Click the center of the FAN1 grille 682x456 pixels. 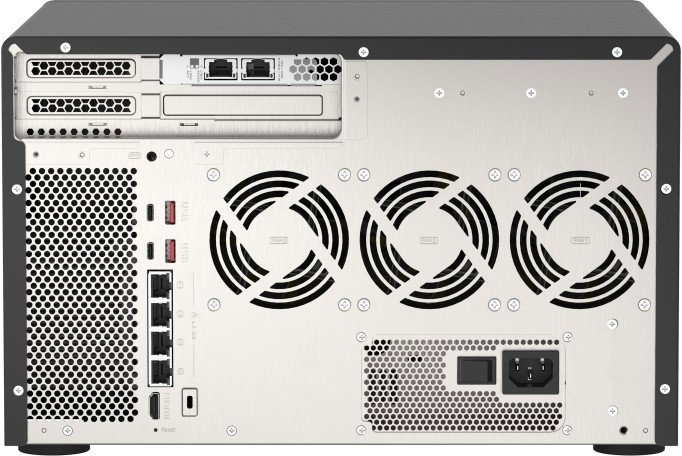point(579,240)
